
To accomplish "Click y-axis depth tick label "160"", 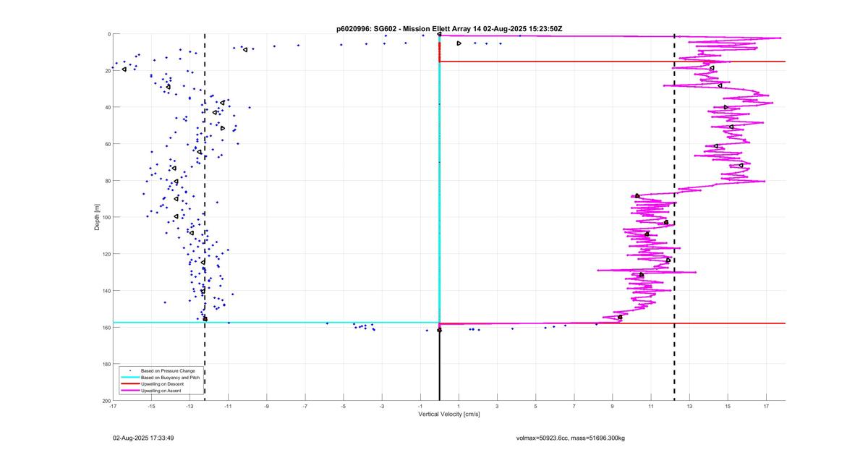I will coord(106,327).
